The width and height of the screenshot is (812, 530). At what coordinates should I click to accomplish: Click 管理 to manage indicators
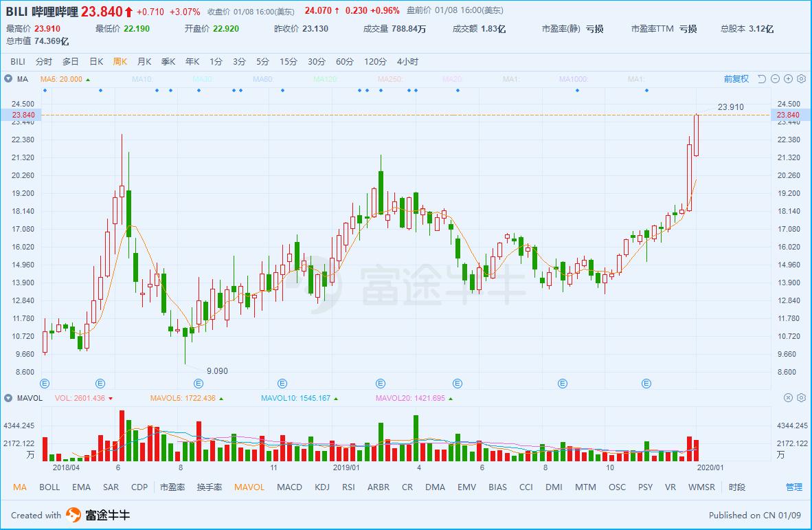point(794,487)
